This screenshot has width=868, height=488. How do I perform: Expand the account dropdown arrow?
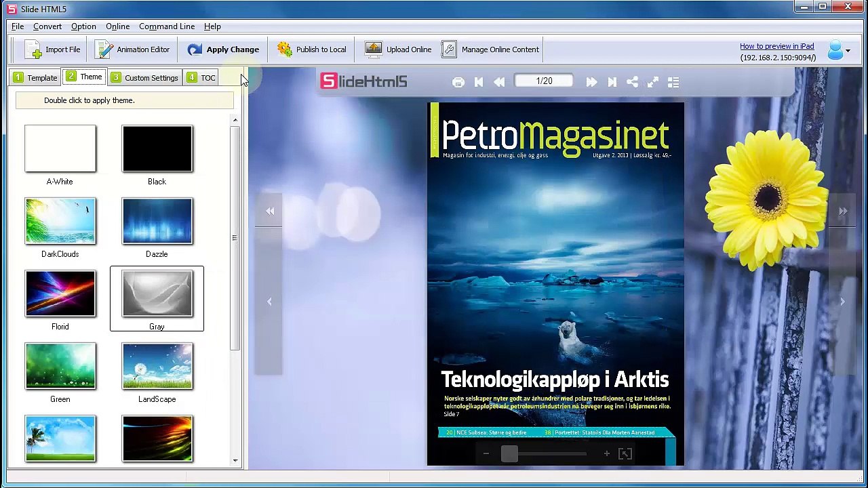click(848, 51)
